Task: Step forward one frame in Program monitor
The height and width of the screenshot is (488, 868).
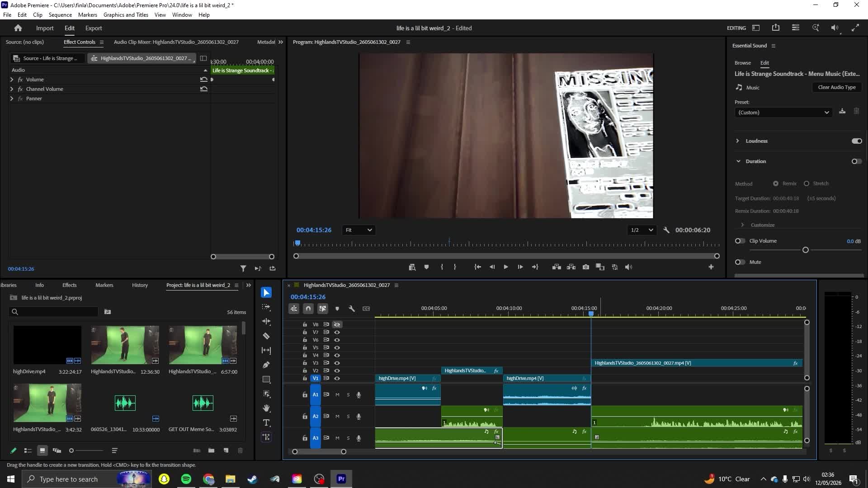Action: (x=520, y=267)
